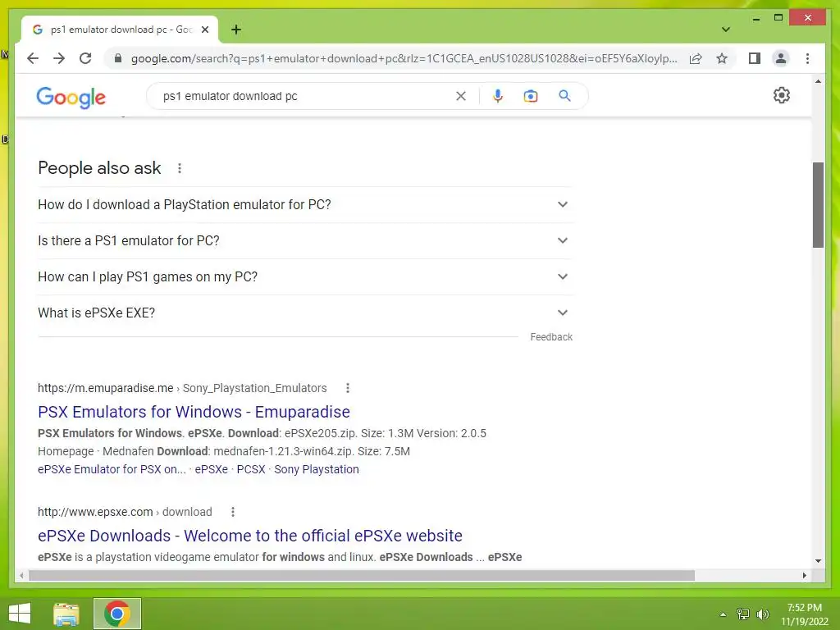Open the tab search dropdown arrow
Viewport: 840px width, 630px height.
pos(726,30)
